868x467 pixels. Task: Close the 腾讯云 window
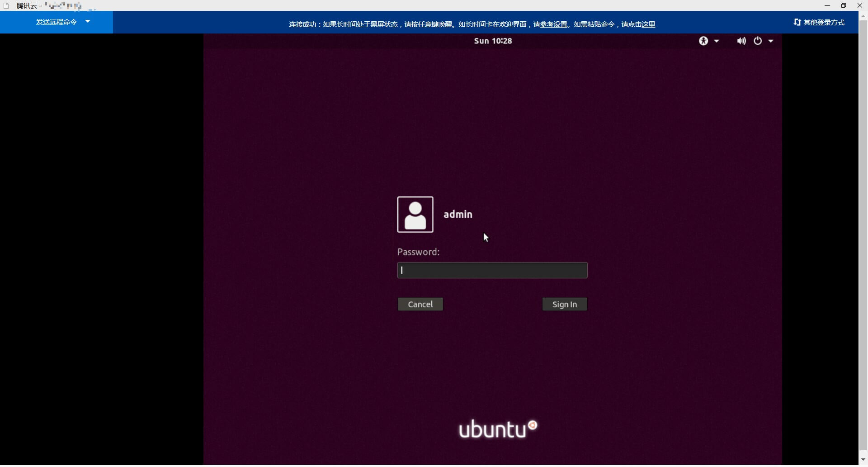pos(860,5)
